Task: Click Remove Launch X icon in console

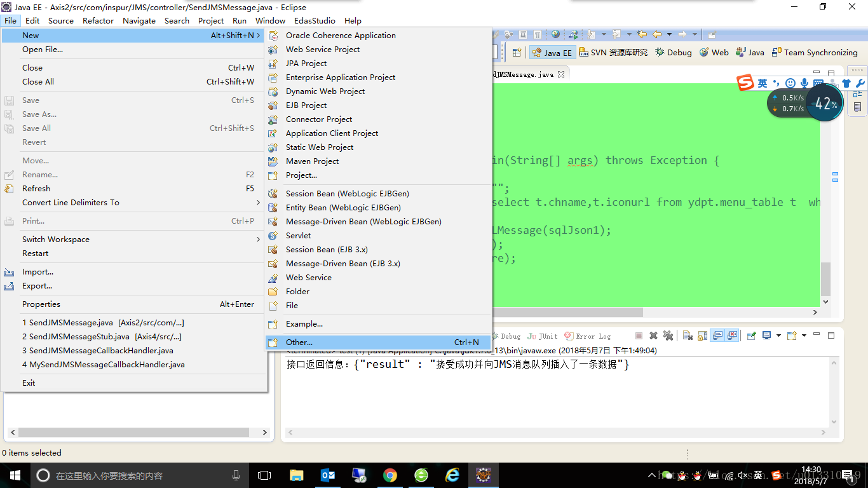Action: (653, 335)
